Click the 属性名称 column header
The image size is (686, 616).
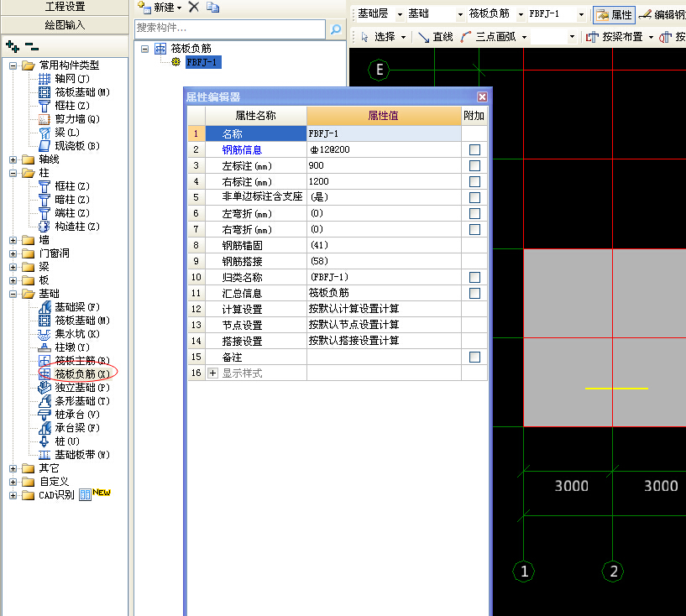pyautogui.click(x=255, y=116)
